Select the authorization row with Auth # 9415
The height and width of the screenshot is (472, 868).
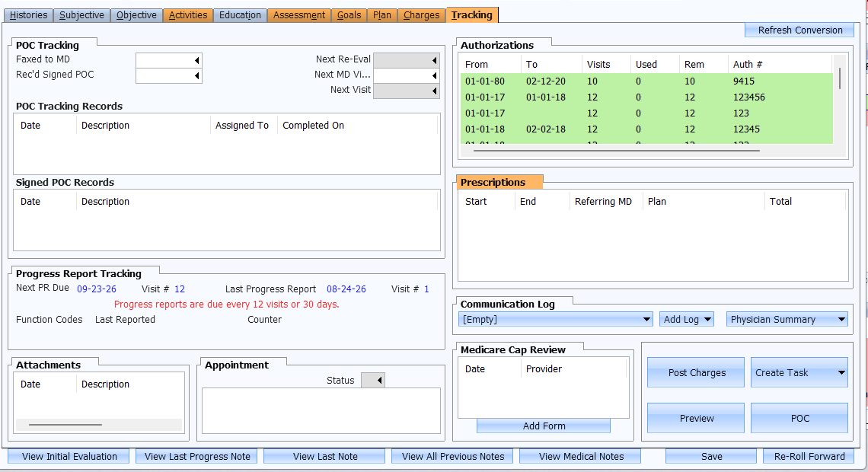(x=646, y=81)
